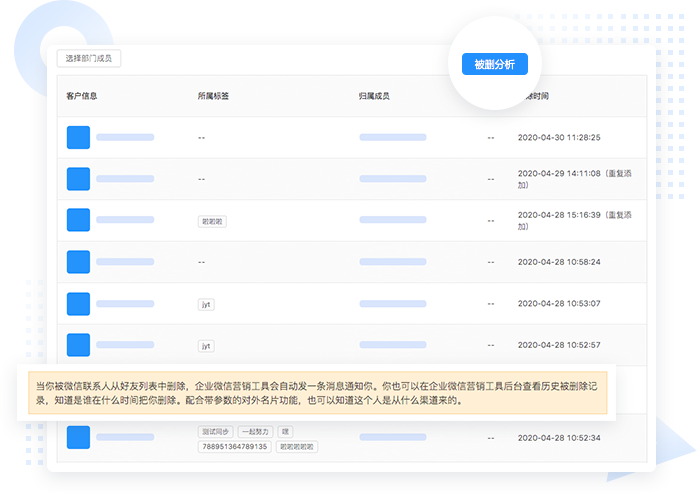Select the jyt tag in 10:53:07 row
Screen dimensions: 697x494
click(206, 304)
